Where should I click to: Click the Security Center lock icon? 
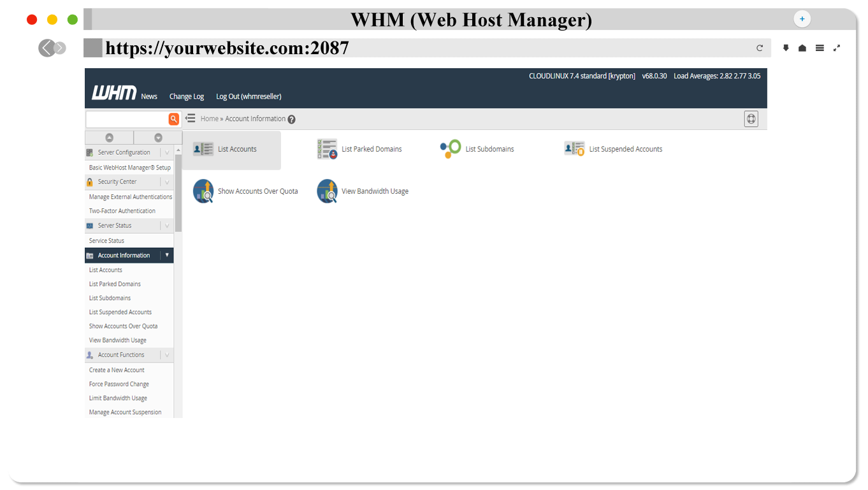click(x=90, y=182)
